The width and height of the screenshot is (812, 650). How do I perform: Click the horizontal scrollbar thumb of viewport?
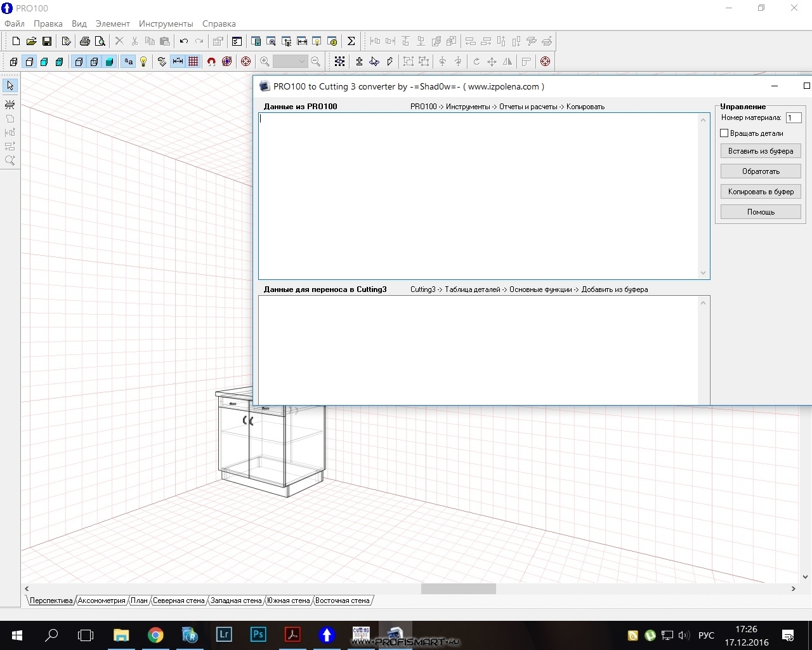[459, 589]
